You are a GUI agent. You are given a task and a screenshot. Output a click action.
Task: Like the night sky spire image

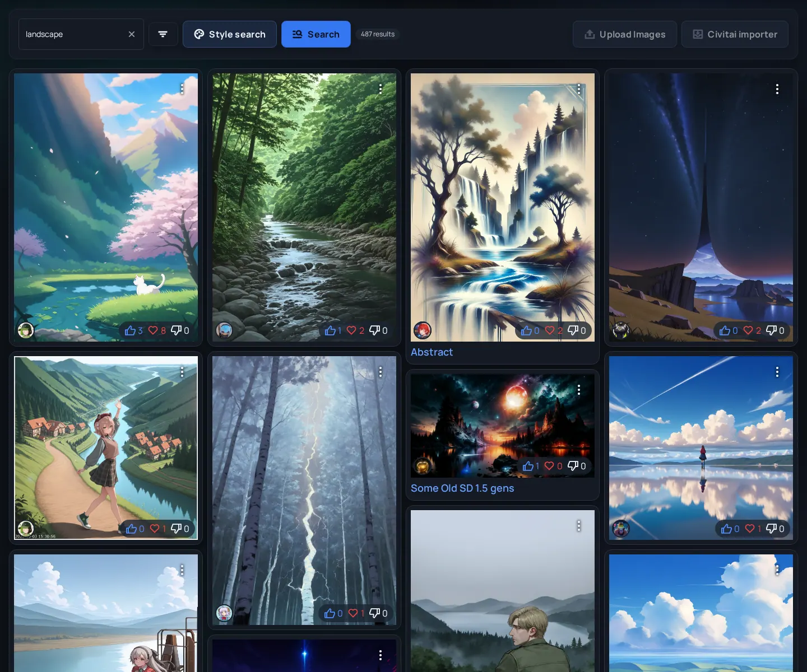coord(729,330)
